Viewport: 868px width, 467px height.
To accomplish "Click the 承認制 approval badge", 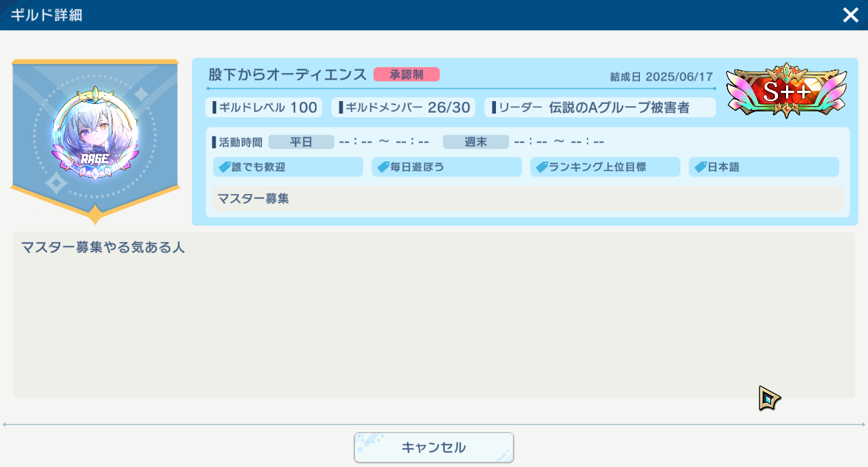I will tap(406, 75).
